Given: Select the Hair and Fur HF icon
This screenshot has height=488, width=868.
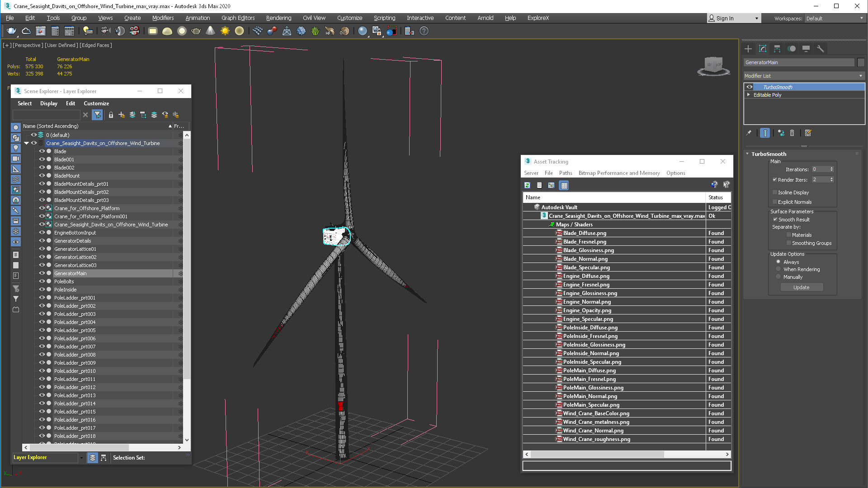Looking at the screenshot, I should coord(330,31).
